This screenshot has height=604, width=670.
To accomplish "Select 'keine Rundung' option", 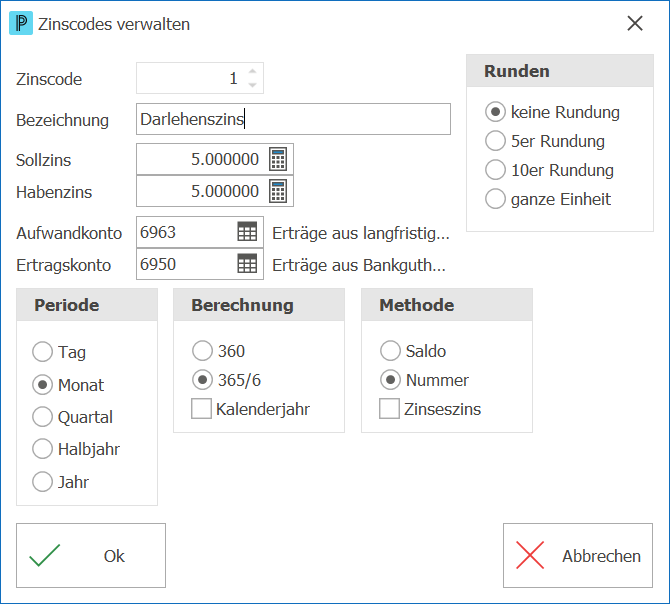I will point(552,112).
